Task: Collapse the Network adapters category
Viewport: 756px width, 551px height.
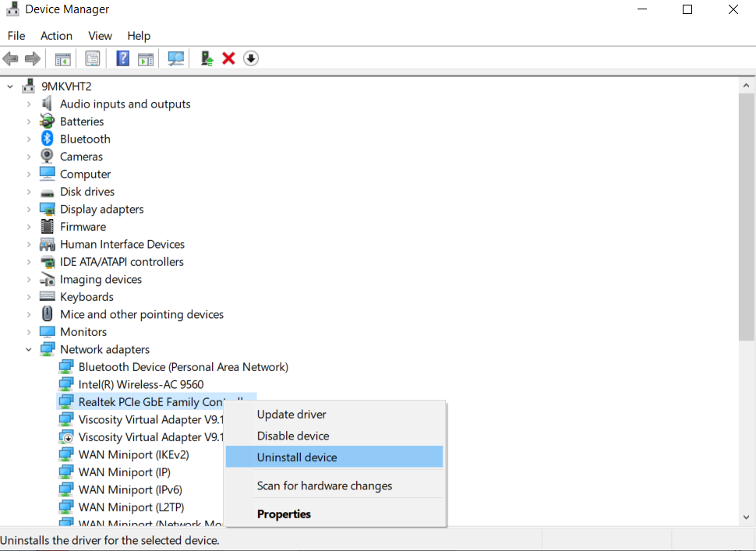Action: (x=29, y=349)
